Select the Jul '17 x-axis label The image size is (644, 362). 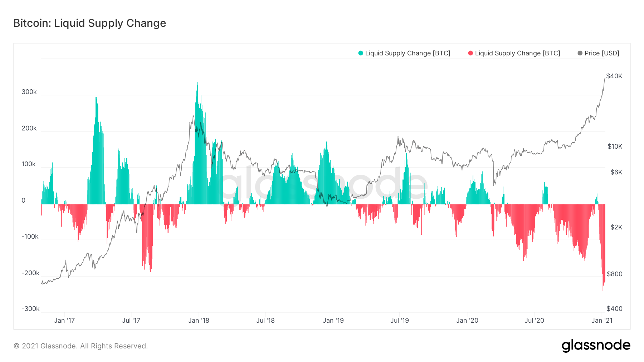tap(131, 321)
